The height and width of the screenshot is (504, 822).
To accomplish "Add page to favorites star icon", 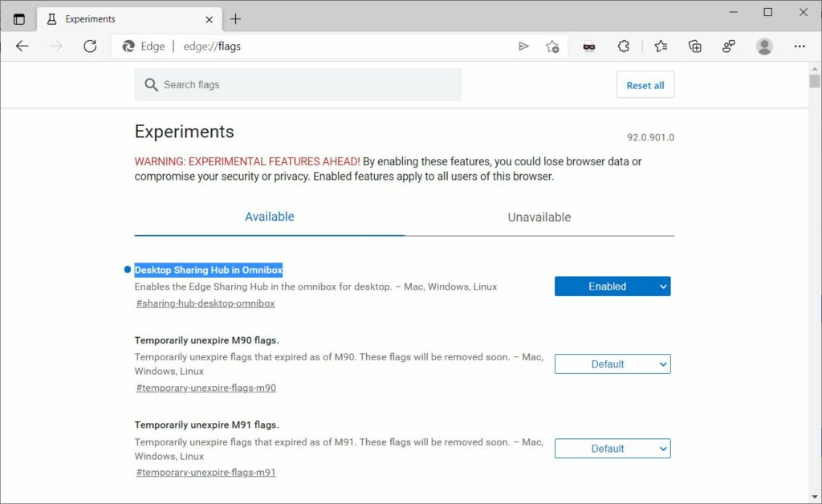I will click(x=552, y=47).
